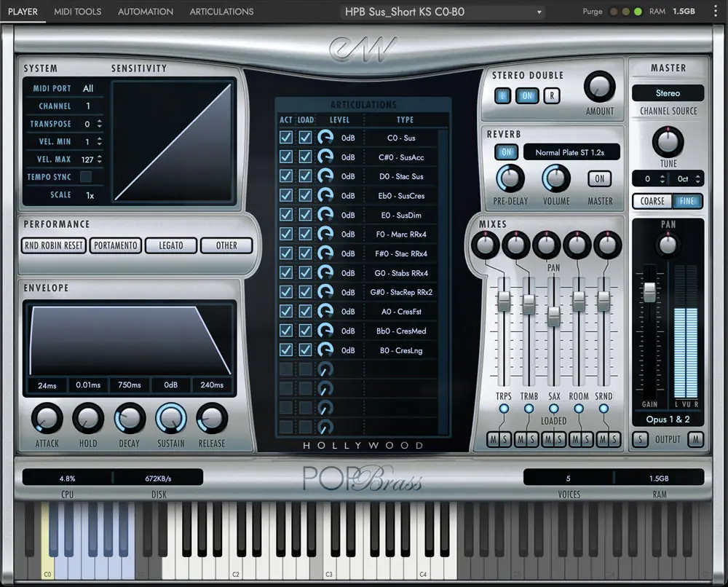Click the green Purge indicator dot
The image size is (728, 587).
point(638,12)
